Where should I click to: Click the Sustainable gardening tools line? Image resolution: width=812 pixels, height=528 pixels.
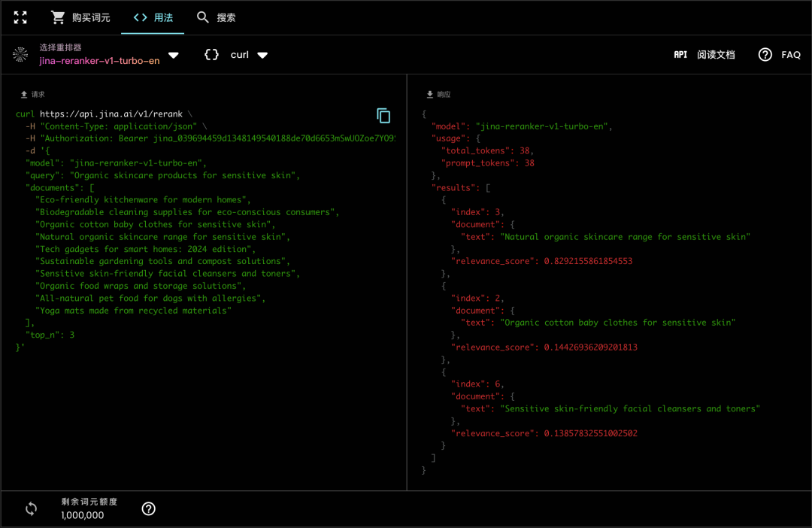162,262
